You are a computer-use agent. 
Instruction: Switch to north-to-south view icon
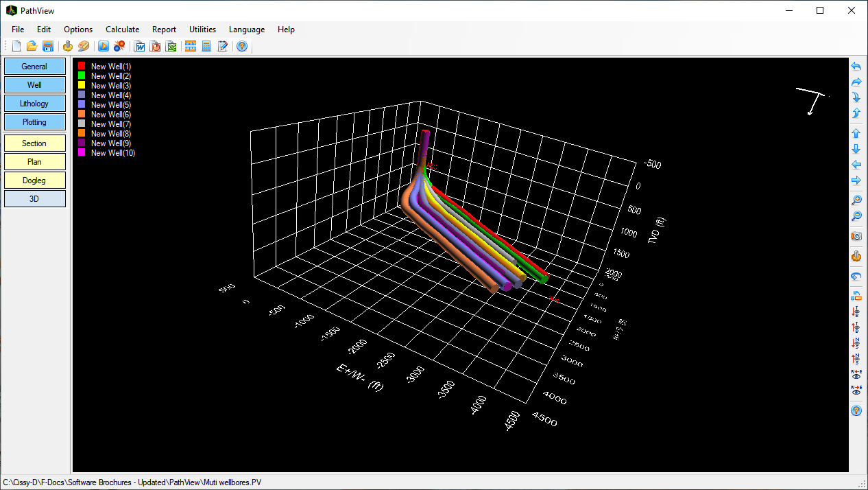point(856,342)
